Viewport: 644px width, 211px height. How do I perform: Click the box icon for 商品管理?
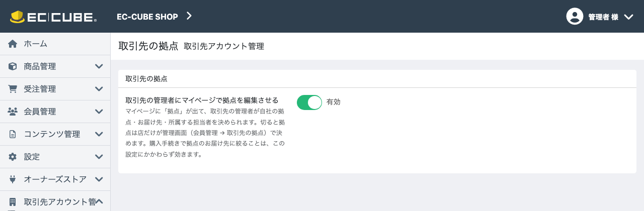pyautogui.click(x=13, y=66)
